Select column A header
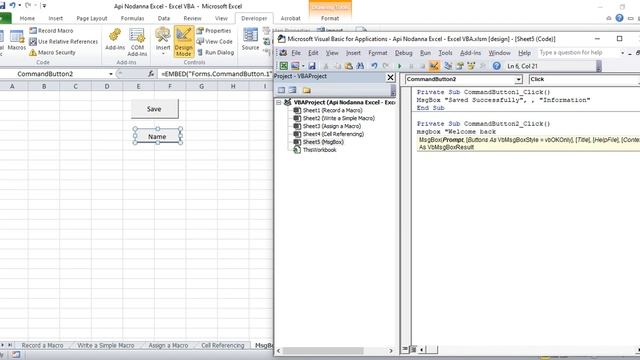The height and width of the screenshot is (360, 640). click(12, 86)
